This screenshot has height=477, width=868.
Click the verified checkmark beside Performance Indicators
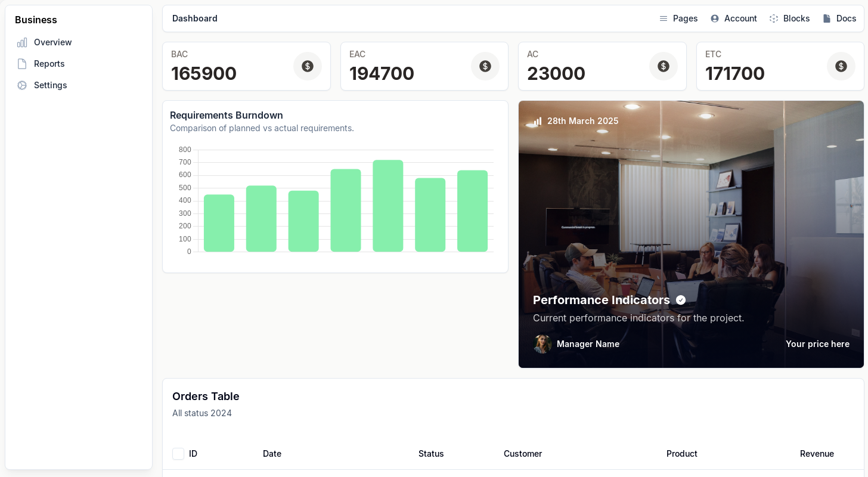click(681, 300)
